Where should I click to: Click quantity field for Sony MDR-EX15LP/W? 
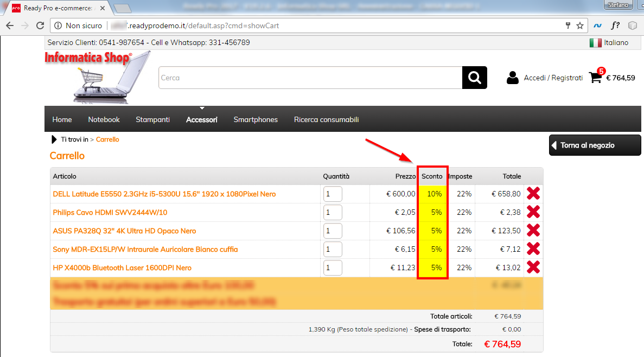(333, 250)
